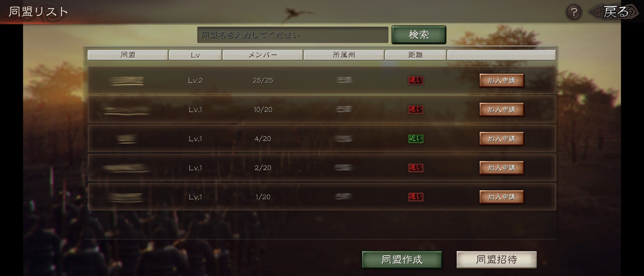Create an alliance with 同盟作成
The height and width of the screenshot is (276, 644).
point(402,260)
